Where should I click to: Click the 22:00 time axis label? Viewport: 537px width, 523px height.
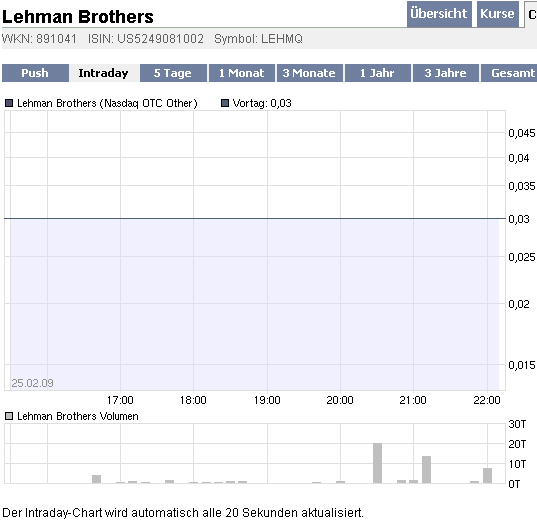pos(487,400)
